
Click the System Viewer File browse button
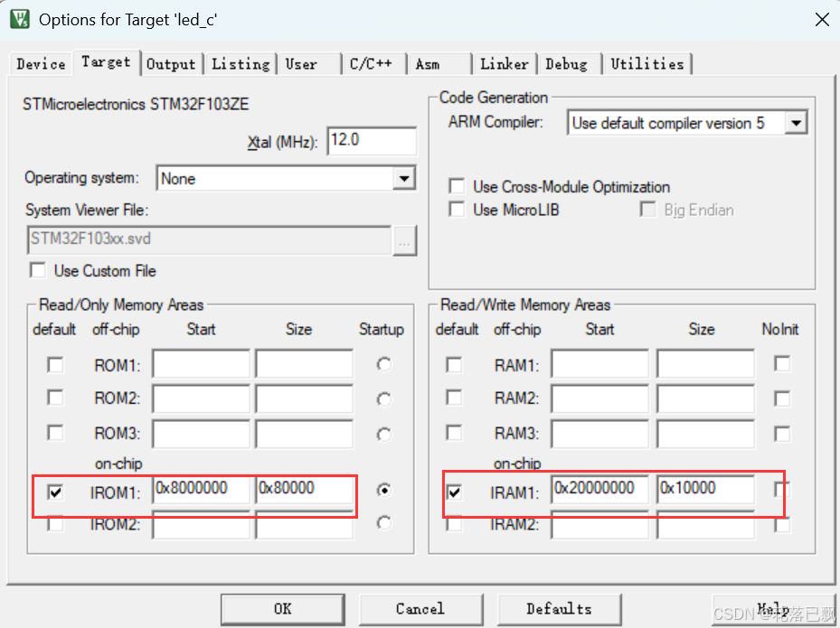404,240
